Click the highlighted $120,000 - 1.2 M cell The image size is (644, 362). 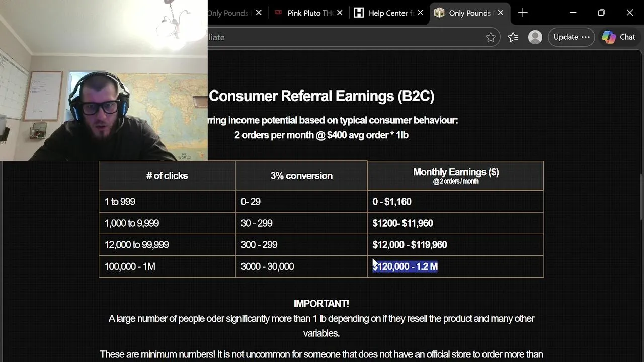click(x=405, y=266)
